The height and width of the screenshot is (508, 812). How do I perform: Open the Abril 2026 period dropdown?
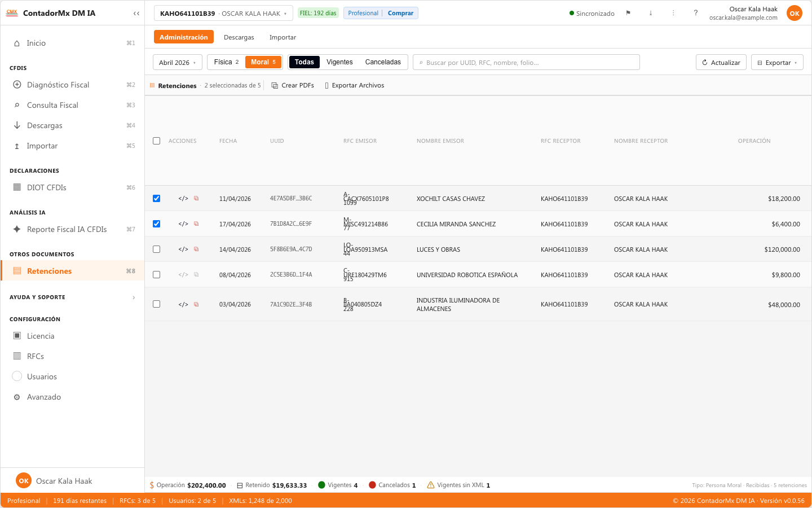tap(178, 62)
